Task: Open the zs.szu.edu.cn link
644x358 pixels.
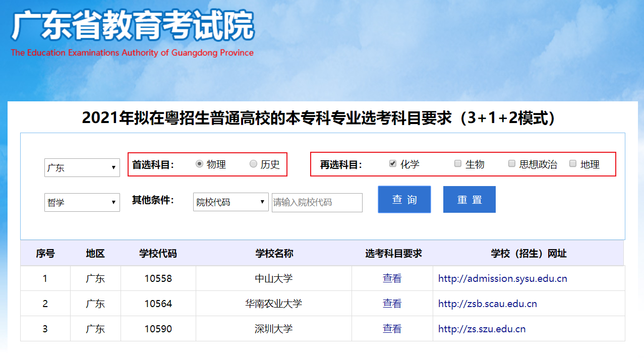Action: point(482,329)
